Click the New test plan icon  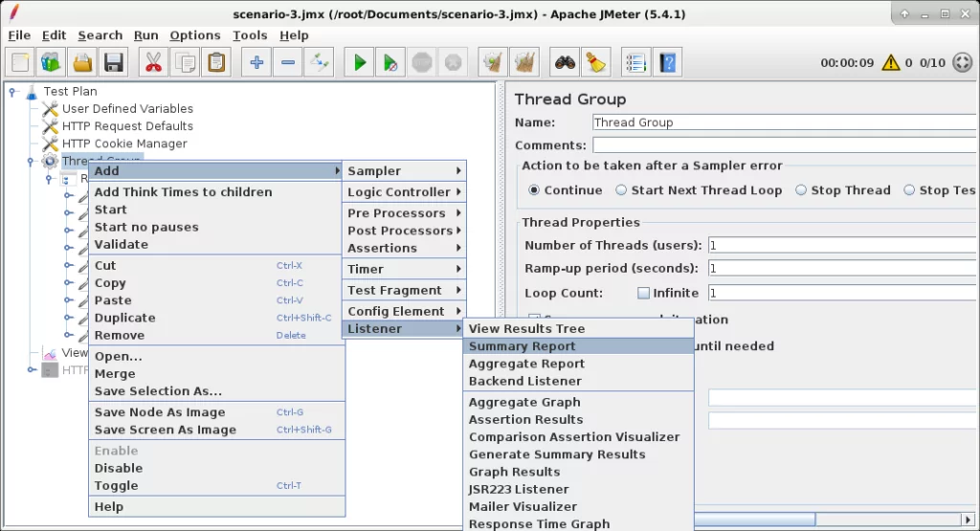click(x=20, y=62)
